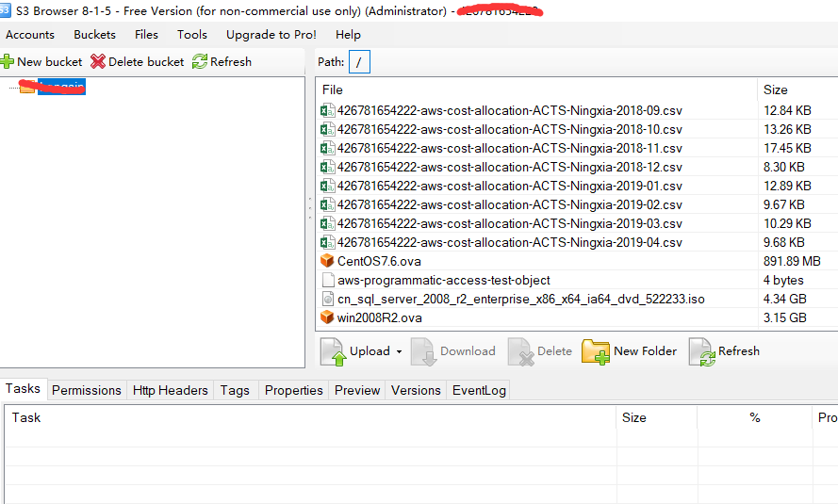Click the Upload arrow icon
838x504 pixels.
[334, 351]
